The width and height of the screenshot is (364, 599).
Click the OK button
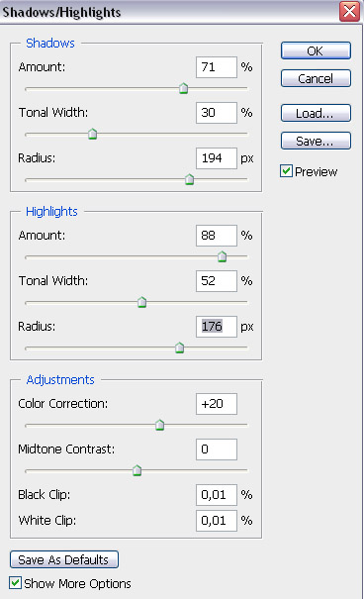316,50
